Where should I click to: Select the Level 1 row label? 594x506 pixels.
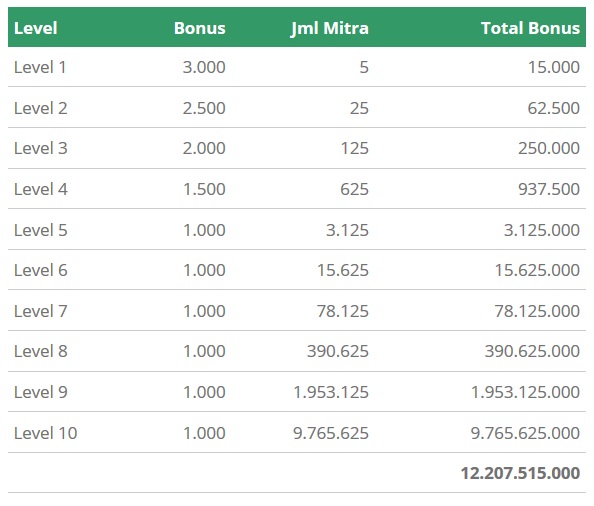coord(40,67)
